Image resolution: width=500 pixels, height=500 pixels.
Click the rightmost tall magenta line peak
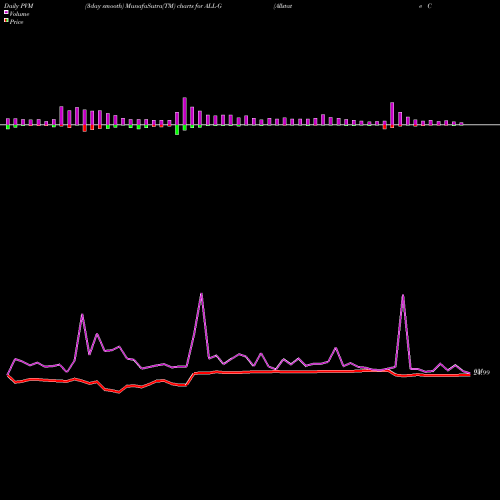tap(403, 296)
